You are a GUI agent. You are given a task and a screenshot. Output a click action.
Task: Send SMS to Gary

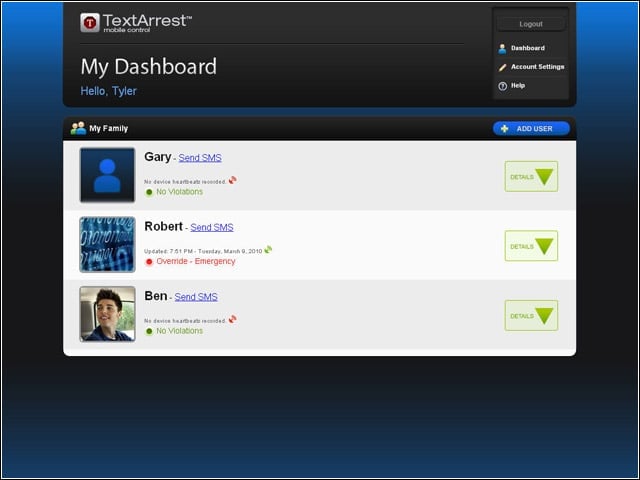pos(200,158)
